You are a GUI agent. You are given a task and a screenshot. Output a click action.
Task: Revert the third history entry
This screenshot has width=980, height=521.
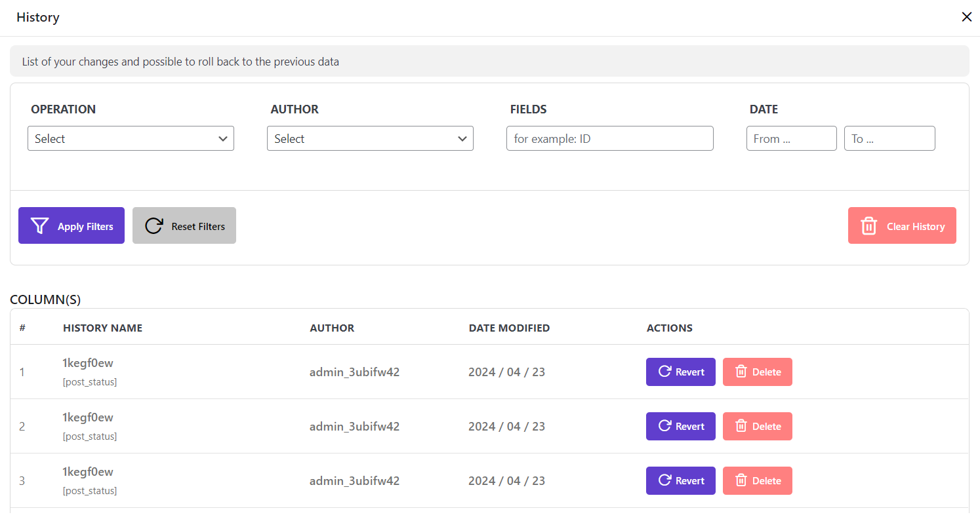(x=680, y=480)
